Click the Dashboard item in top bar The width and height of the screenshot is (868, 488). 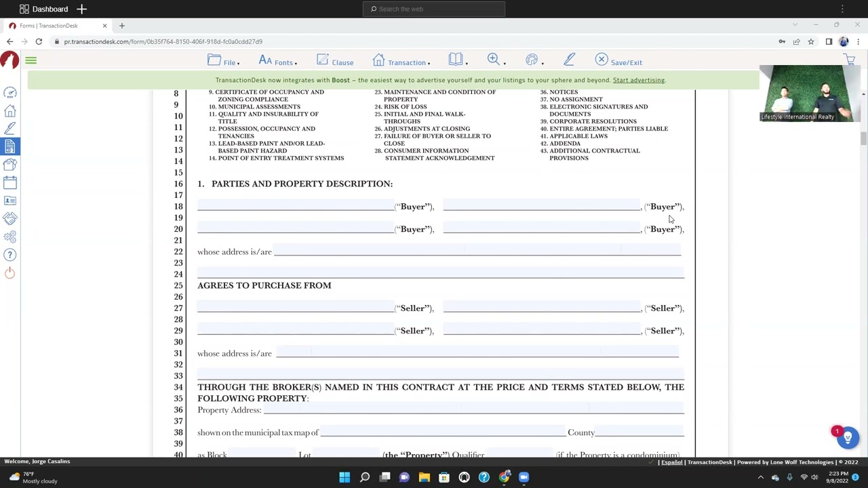coord(43,9)
